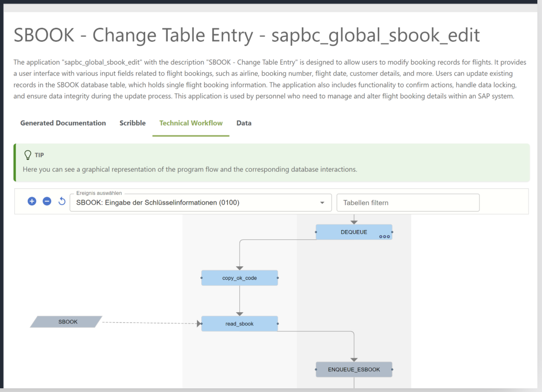Open the Scribble tab
This screenshot has width=542, height=392.
pyautogui.click(x=132, y=123)
